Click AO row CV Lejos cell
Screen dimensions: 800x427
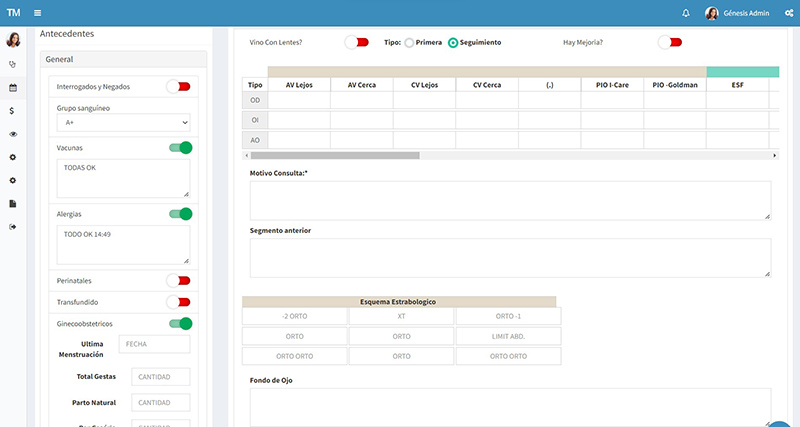[x=424, y=140]
